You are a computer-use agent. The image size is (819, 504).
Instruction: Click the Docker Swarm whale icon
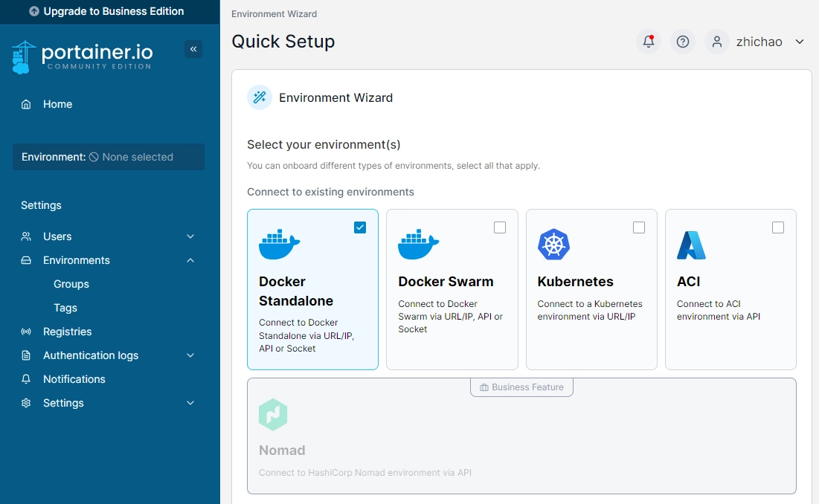[418, 243]
